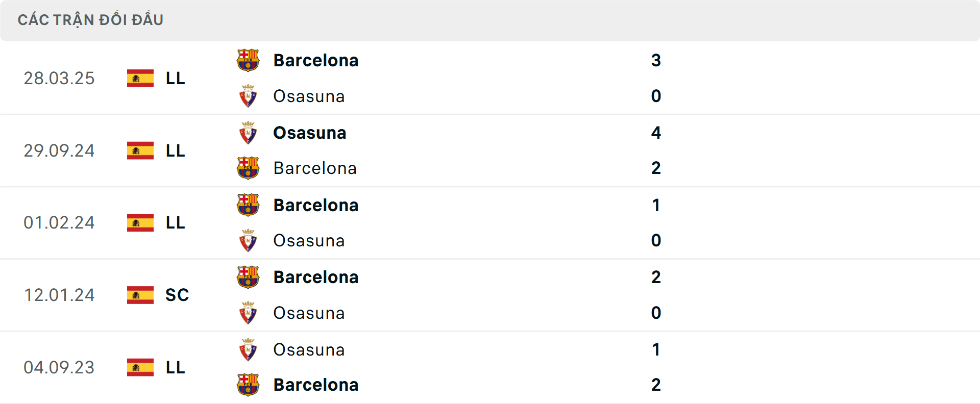Click the SC competition label
This screenshot has width=980, height=404.
(x=177, y=295)
